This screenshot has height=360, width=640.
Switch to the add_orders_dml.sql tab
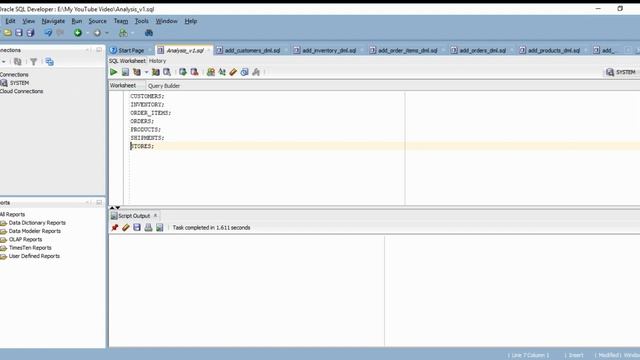click(x=482, y=50)
